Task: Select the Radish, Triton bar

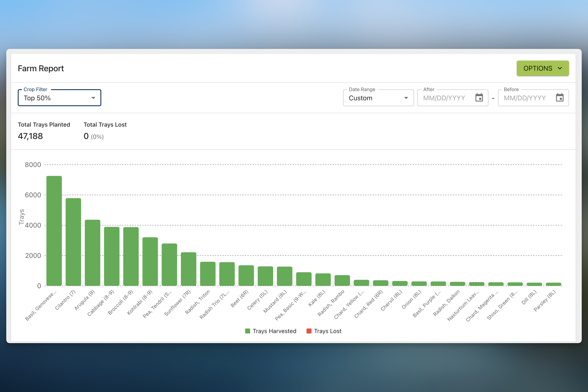Action: pos(208,274)
